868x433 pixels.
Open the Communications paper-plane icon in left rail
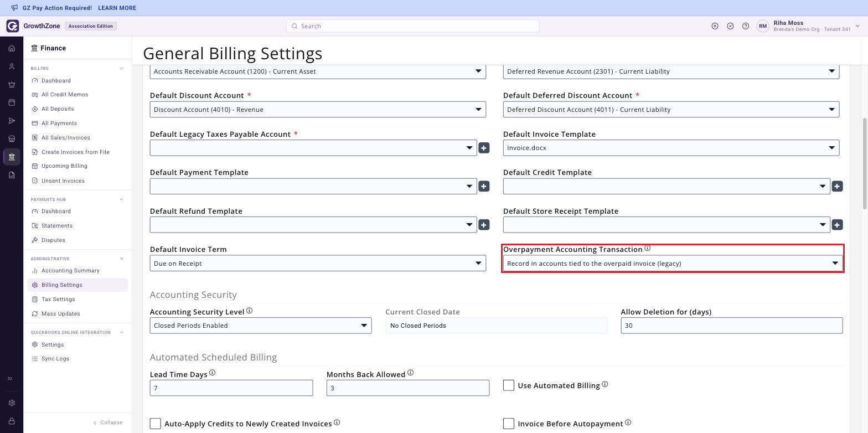pos(12,121)
